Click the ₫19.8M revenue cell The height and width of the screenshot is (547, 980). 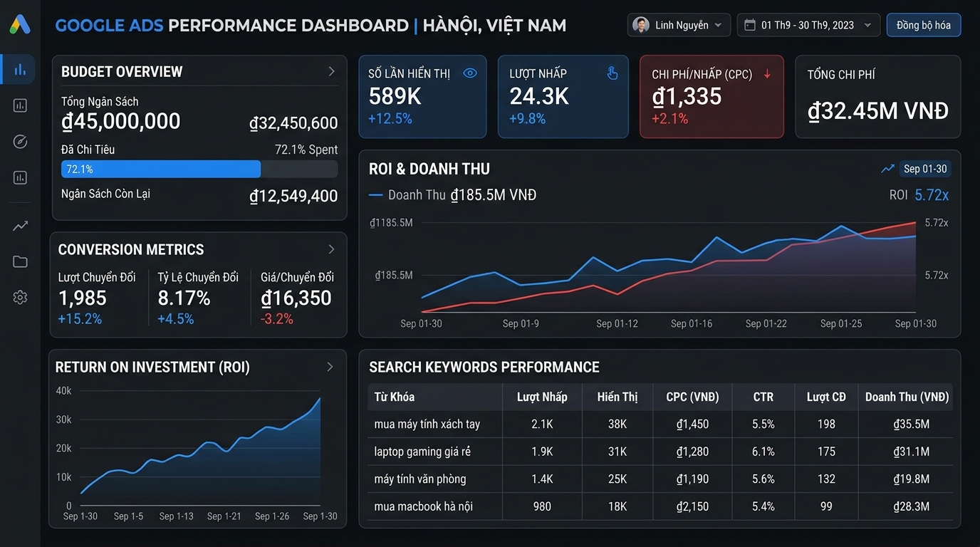[911, 479]
